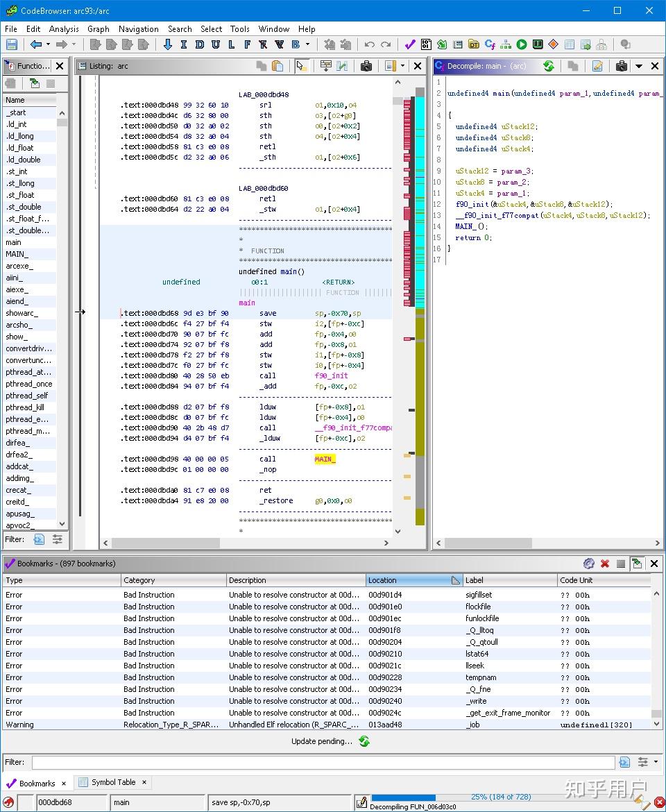
Task: Click the Bookmarks filter text field
Action: click(x=323, y=762)
